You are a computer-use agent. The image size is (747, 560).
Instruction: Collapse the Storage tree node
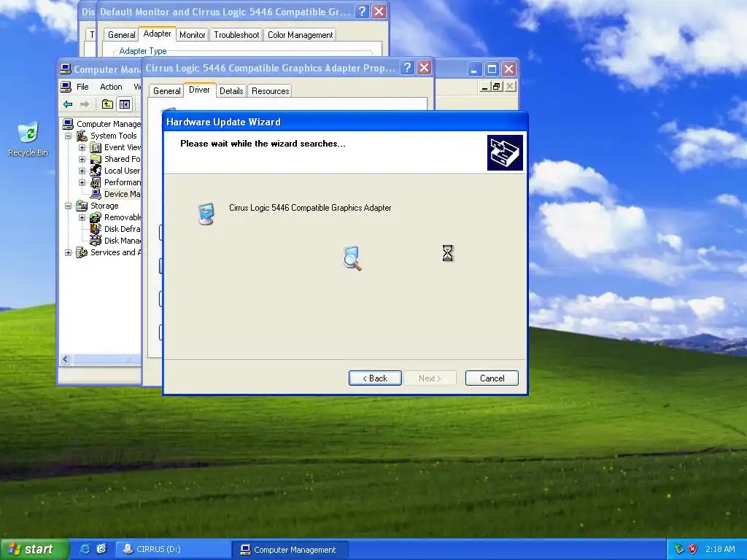tap(68, 206)
